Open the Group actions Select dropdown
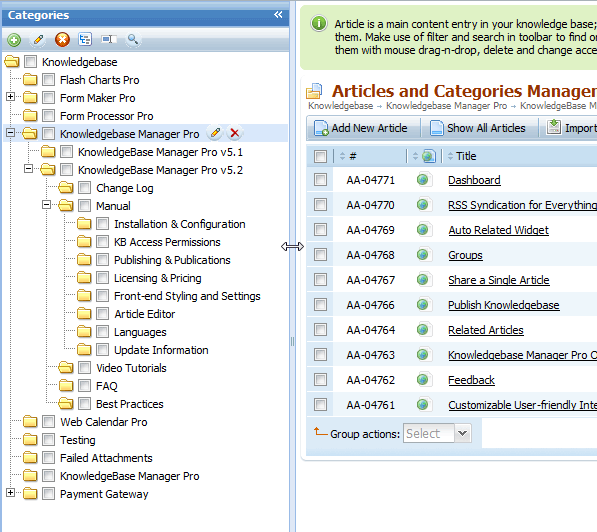 click(x=437, y=433)
